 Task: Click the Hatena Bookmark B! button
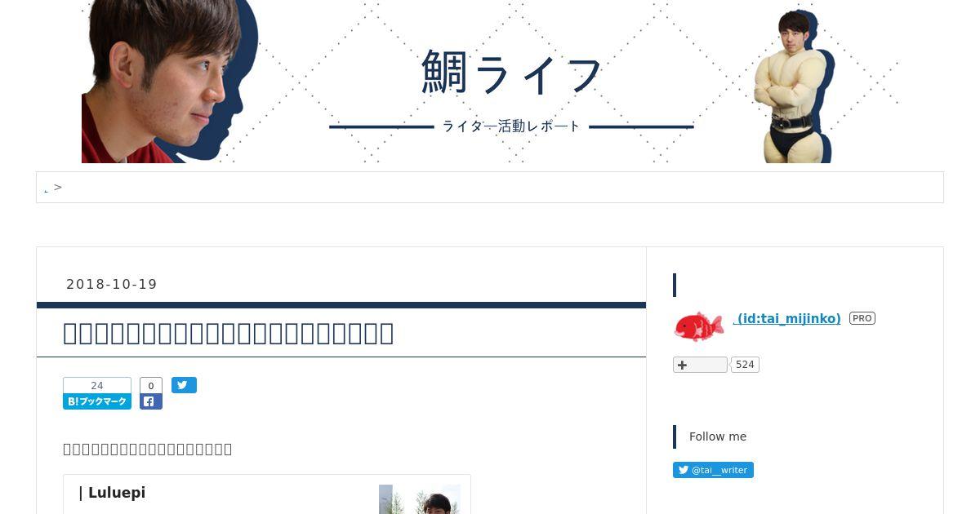(97, 401)
